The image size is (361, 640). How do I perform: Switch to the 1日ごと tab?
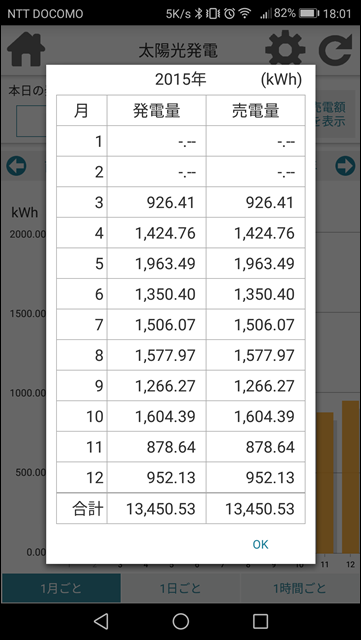(180, 588)
